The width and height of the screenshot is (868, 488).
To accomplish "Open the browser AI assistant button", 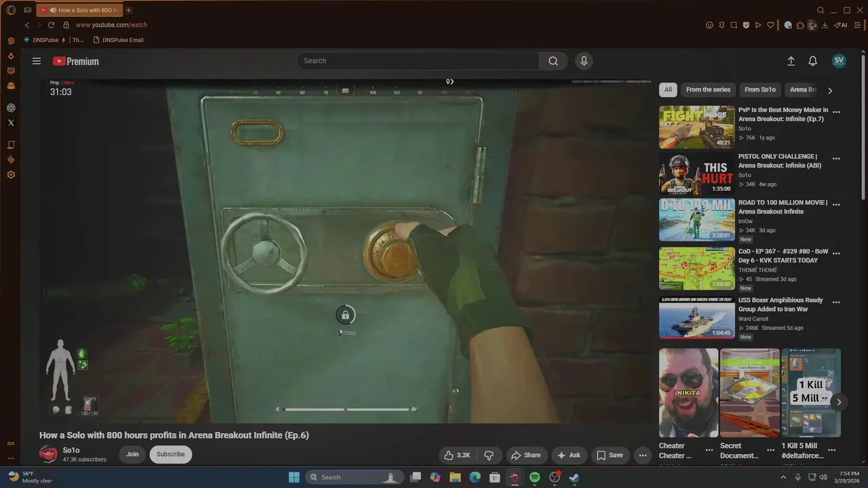I will (841, 25).
